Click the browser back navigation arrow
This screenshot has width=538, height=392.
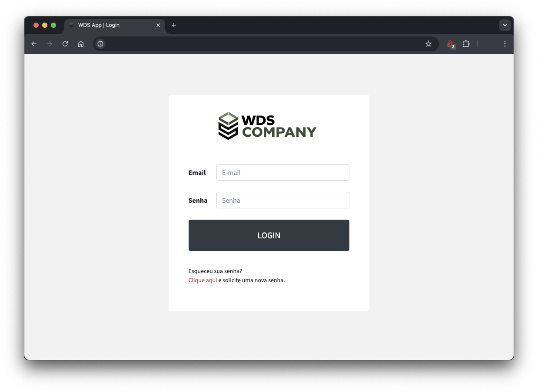click(33, 43)
